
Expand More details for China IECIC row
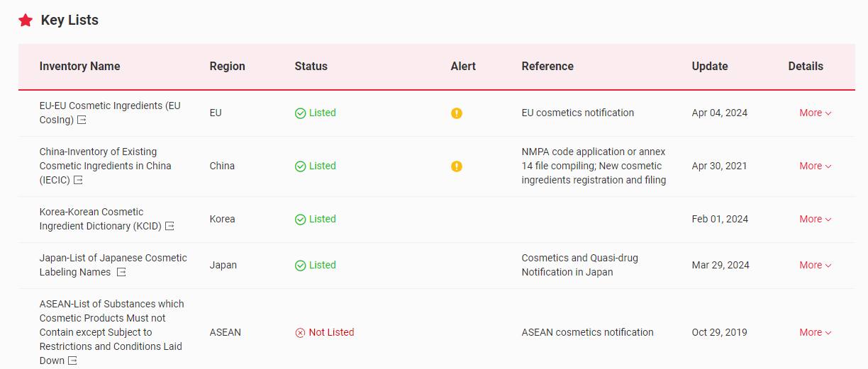tap(815, 166)
